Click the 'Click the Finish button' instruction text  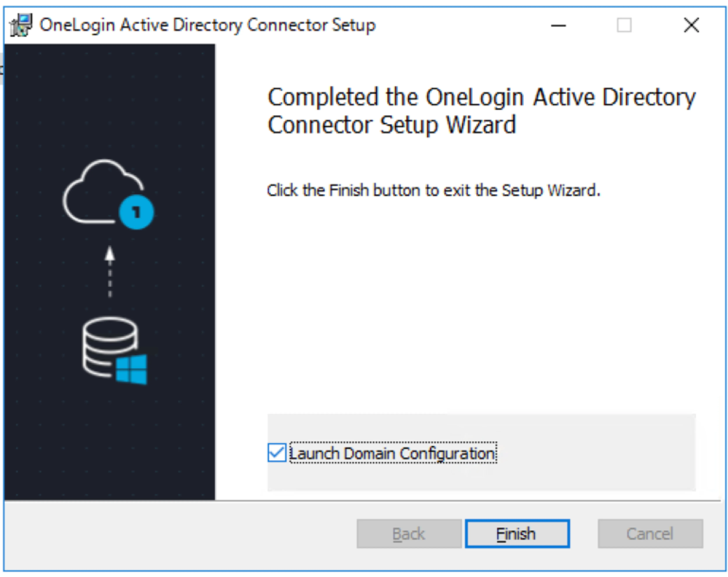pyautogui.click(x=433, y=191)
